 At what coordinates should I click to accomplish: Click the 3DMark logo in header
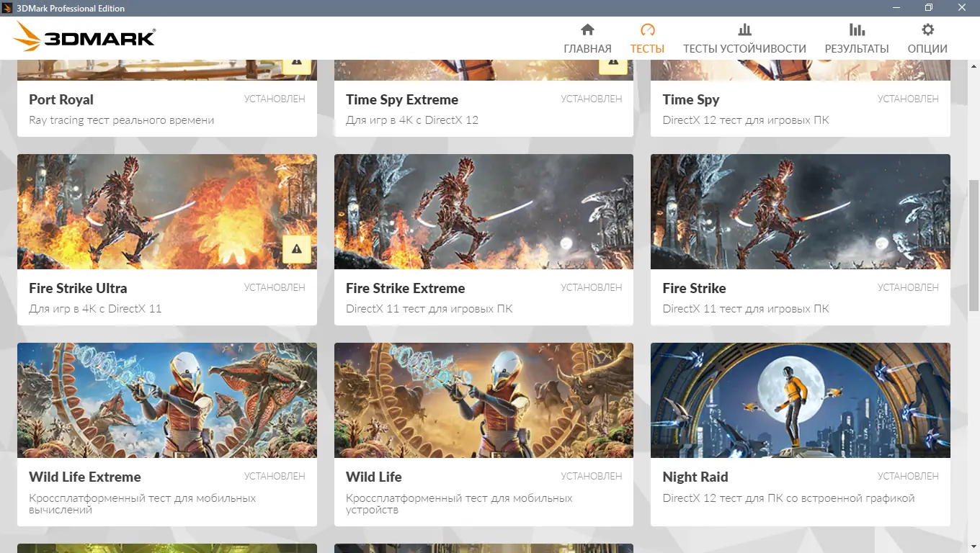[84, 37]
